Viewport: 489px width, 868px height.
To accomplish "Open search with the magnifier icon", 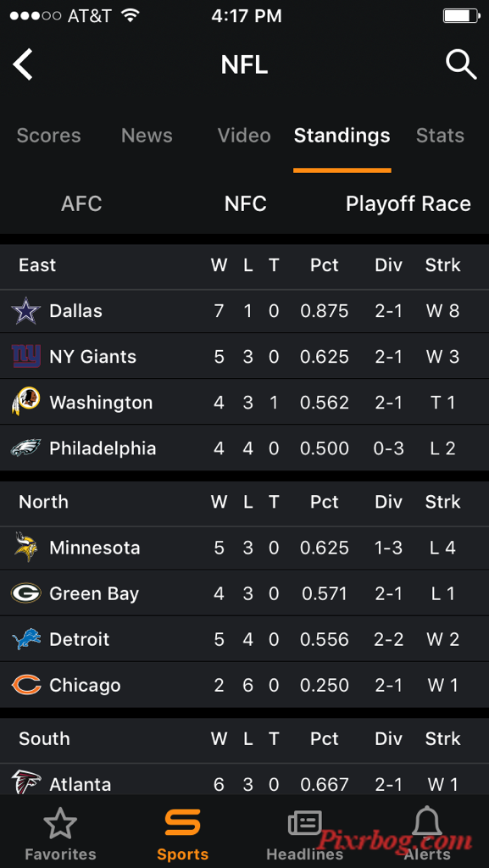I will click(461, 64).
